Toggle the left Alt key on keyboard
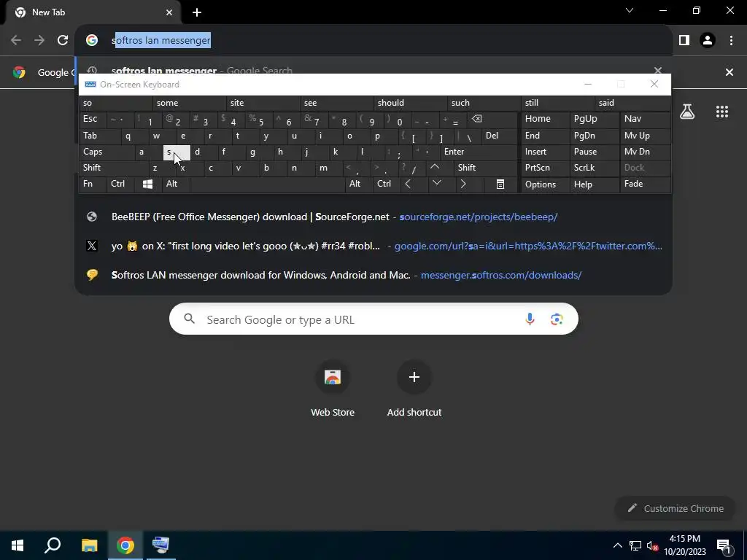 point(176,184)
